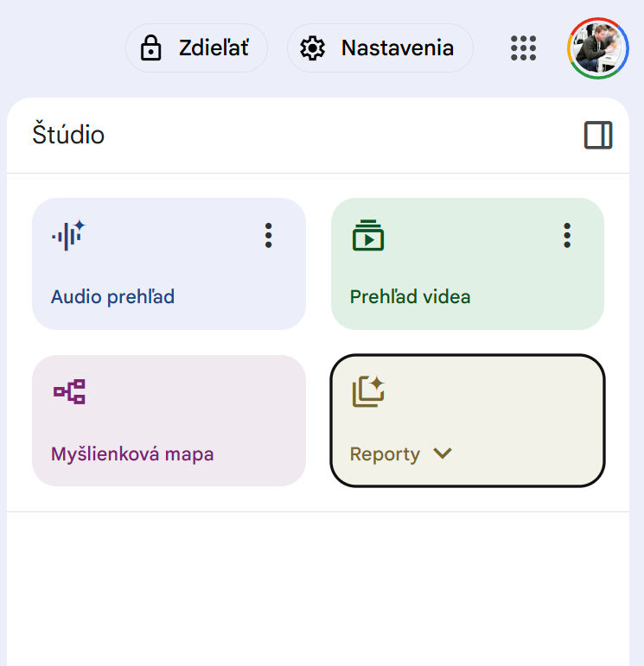Viewport: 644px width, 666px height.
Task: Open the Google account profile picture
Action: pyautogui.click(x=597, y=48)
